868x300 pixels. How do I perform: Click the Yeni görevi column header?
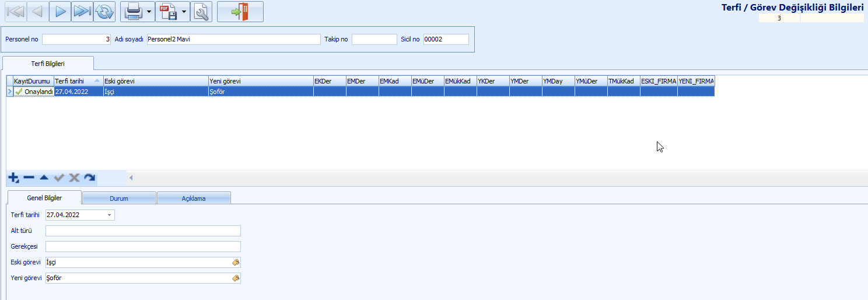[261, 81]
